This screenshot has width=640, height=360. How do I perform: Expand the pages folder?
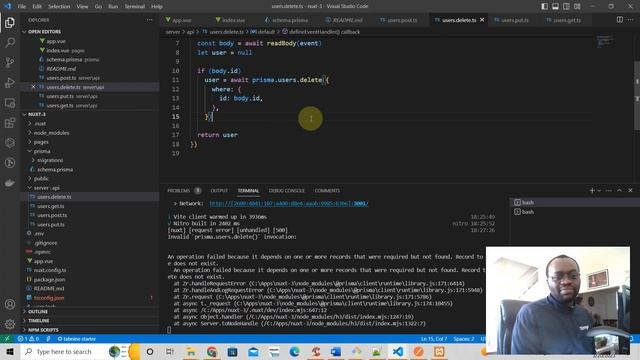[x=41, y=142]
